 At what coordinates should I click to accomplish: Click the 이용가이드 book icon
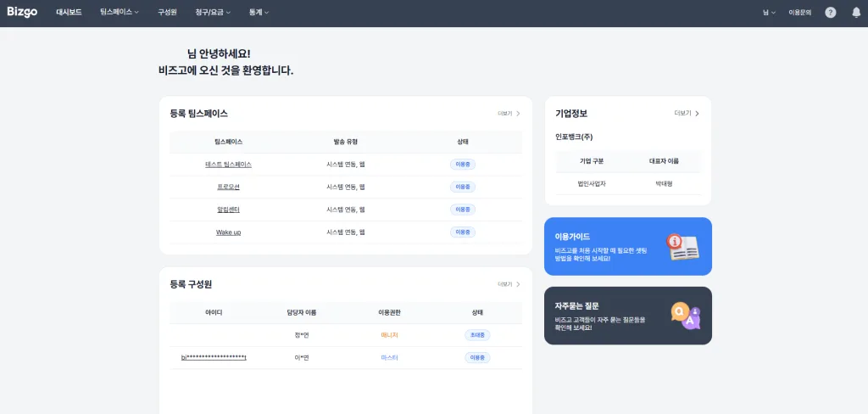(682, 247)
